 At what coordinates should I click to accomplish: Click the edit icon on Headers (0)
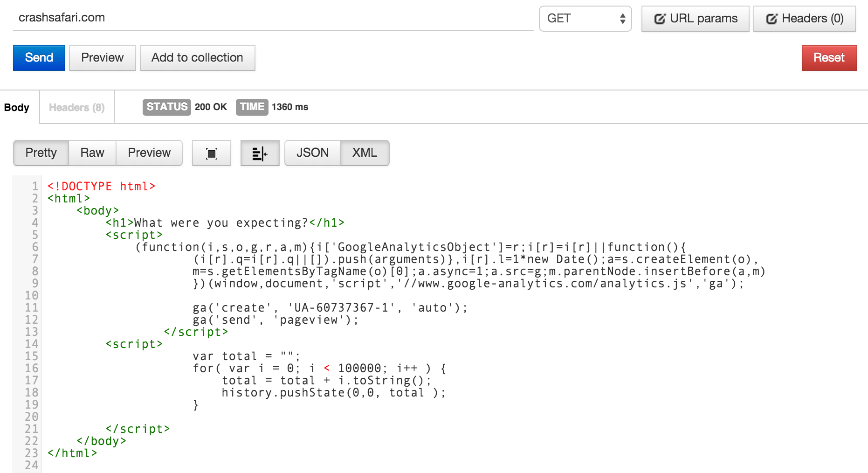pos(772,19)
